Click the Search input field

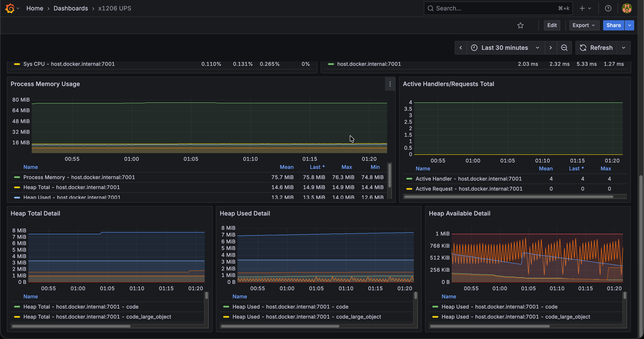click(x=498, y=8)
